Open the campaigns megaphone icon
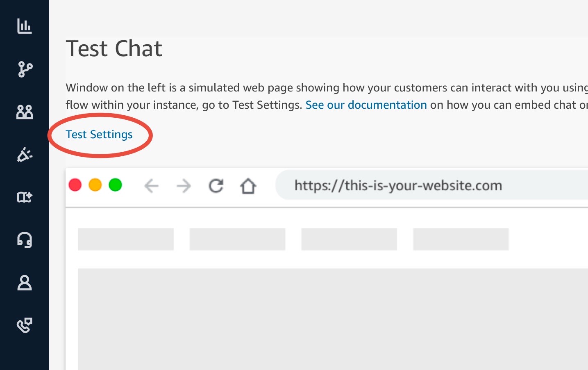The image size is (588, 370). [x=25, y=155]
